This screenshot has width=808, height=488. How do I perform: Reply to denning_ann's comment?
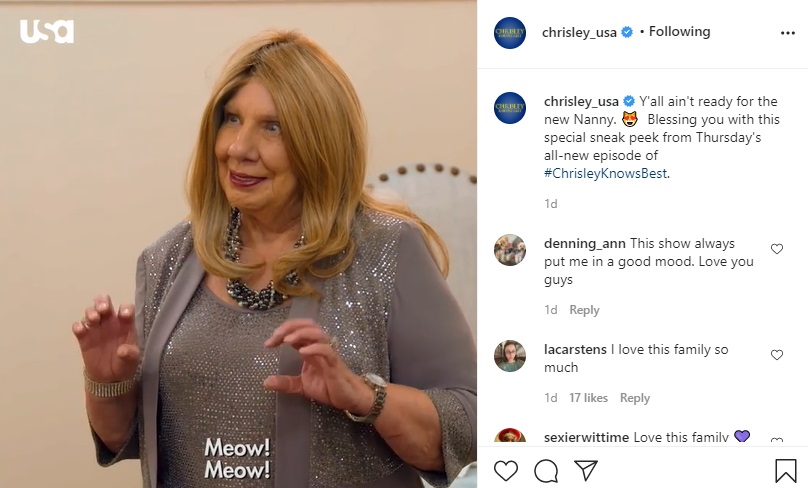tap(584, 310)
